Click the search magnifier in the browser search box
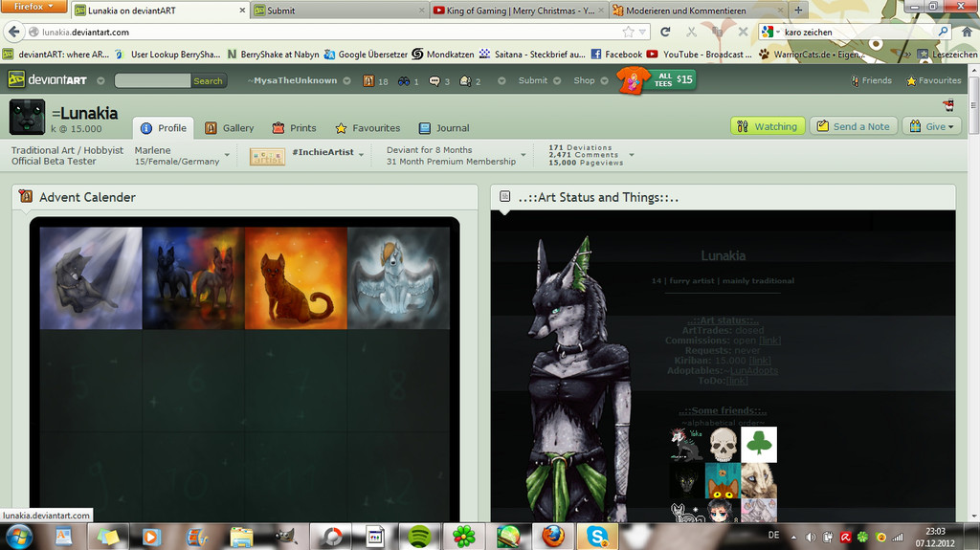The image size is (980, 550). (x=943, y=32)
